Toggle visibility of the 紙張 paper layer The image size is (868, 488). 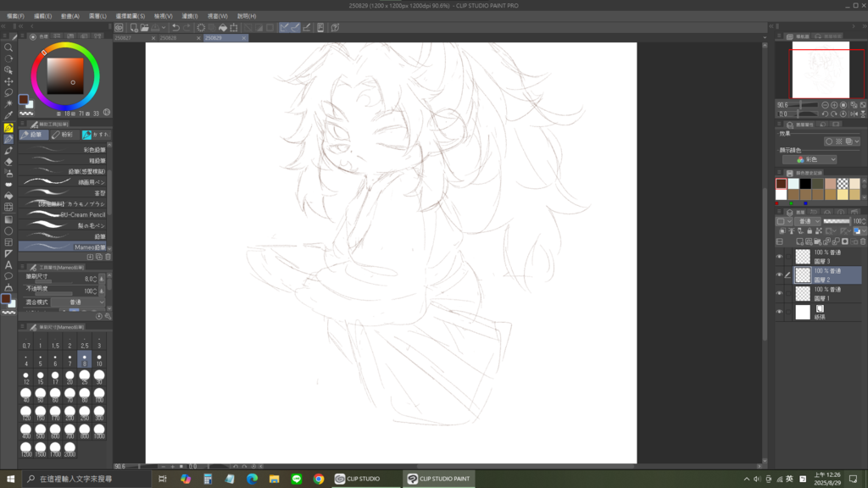[779, 312]
